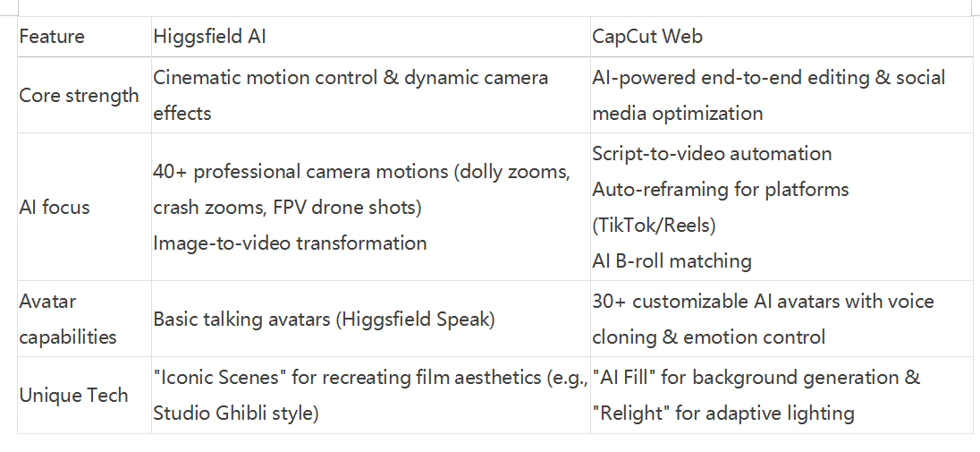Click the "Higgsfield AI" column header
The image size is (980, 452).
(x=209, y=37)
